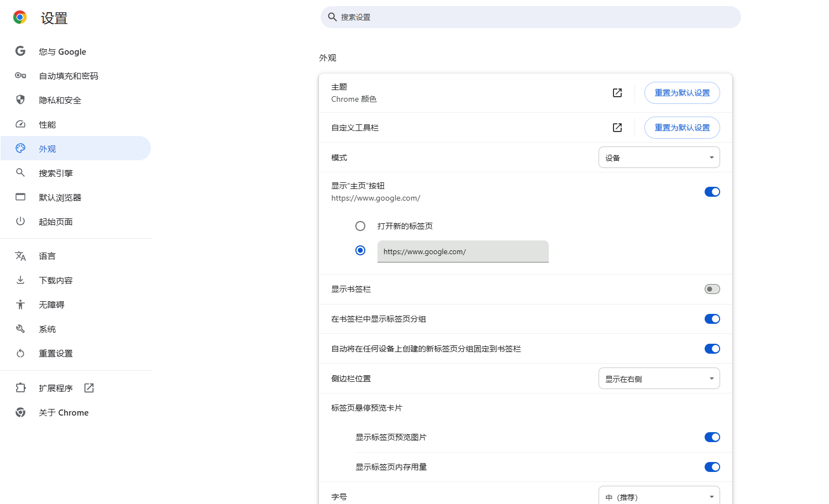
Task: Reset 自定义工具栏 with 重置为默认设置 button
Action: [682, 128]
